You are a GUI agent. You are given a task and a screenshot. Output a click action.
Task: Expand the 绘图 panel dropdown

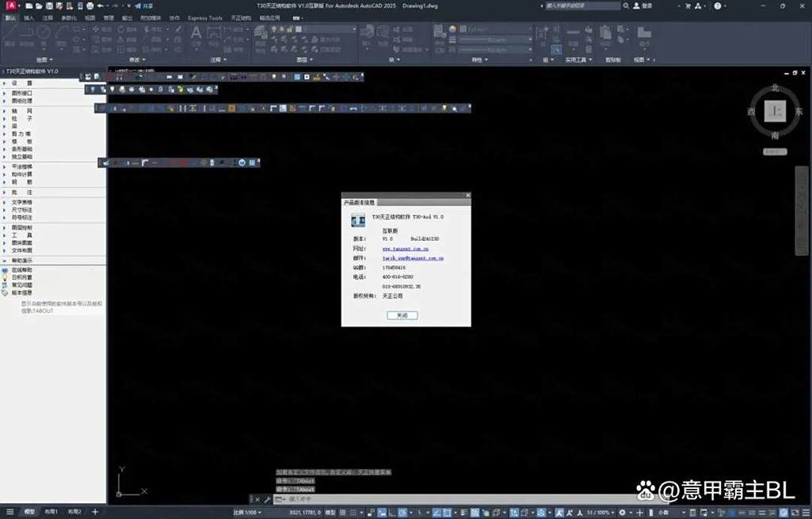pyautogui.click(x=44, y=59)
